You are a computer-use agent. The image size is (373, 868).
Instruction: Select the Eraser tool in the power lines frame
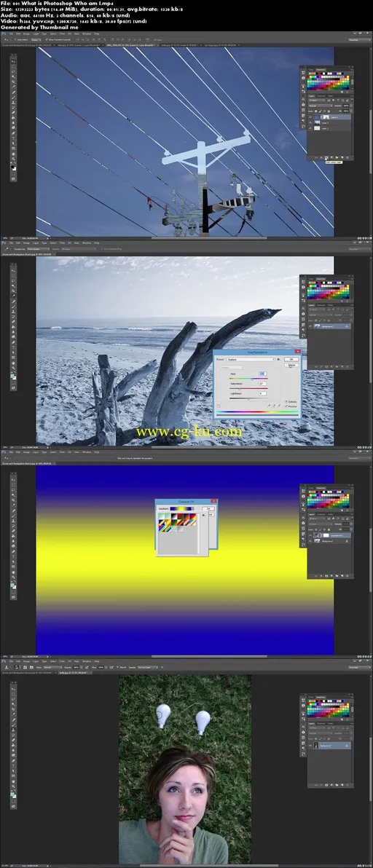click(13, 112)
